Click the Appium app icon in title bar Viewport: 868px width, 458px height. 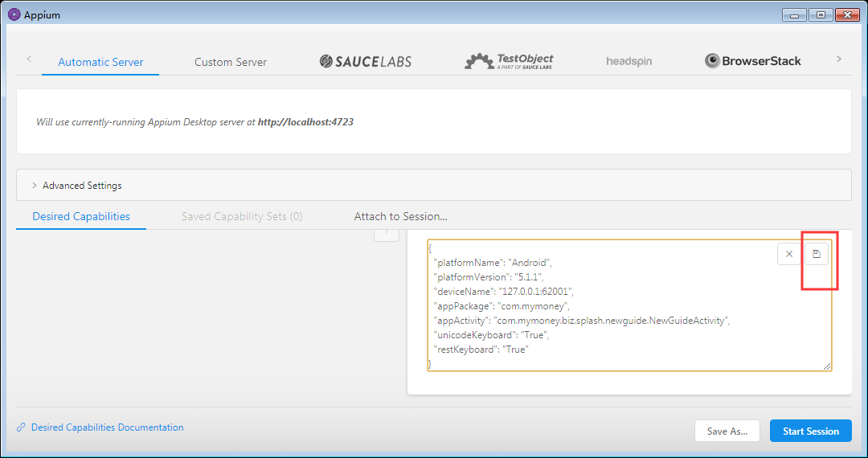click(x=14, y=15)
